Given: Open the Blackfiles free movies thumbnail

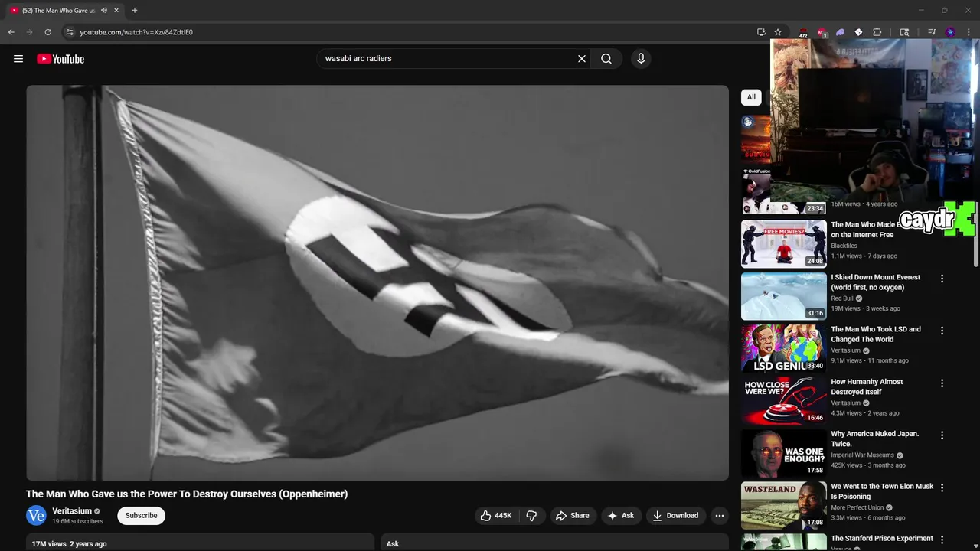Looking at the screenshot, I should click(784, 244).
